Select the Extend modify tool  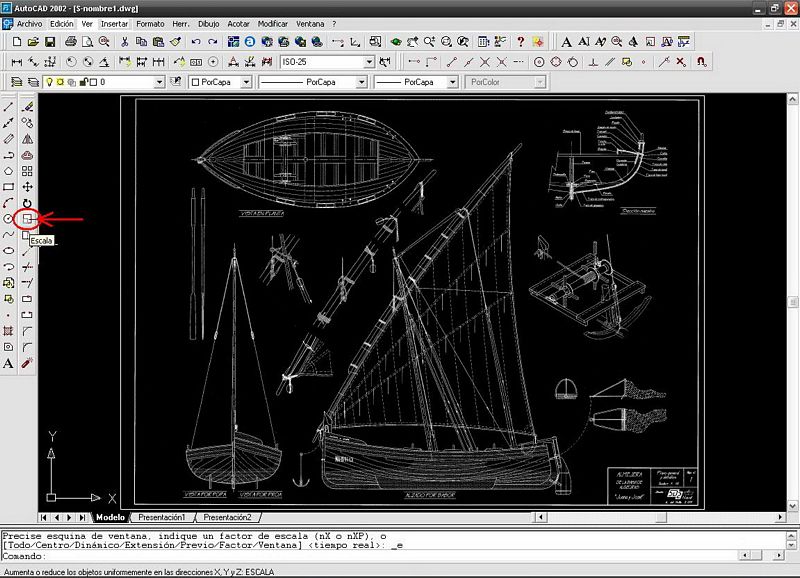click(x=27, y=283)
